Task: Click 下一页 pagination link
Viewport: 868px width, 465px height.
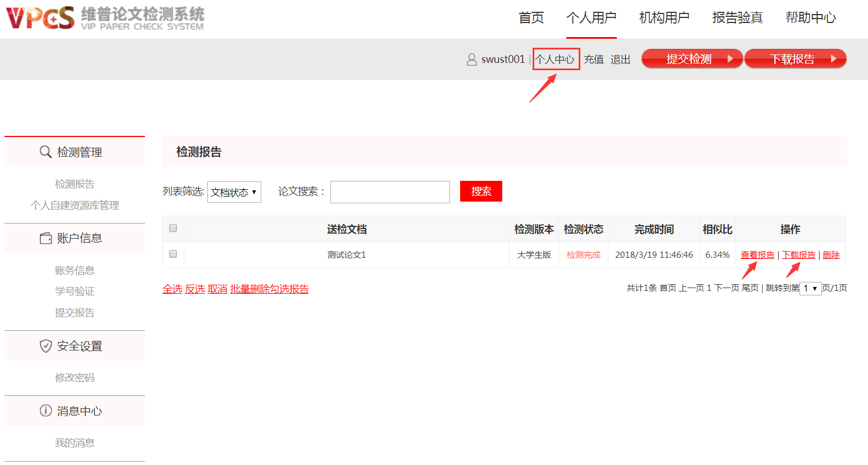Action: pos(726,288)
